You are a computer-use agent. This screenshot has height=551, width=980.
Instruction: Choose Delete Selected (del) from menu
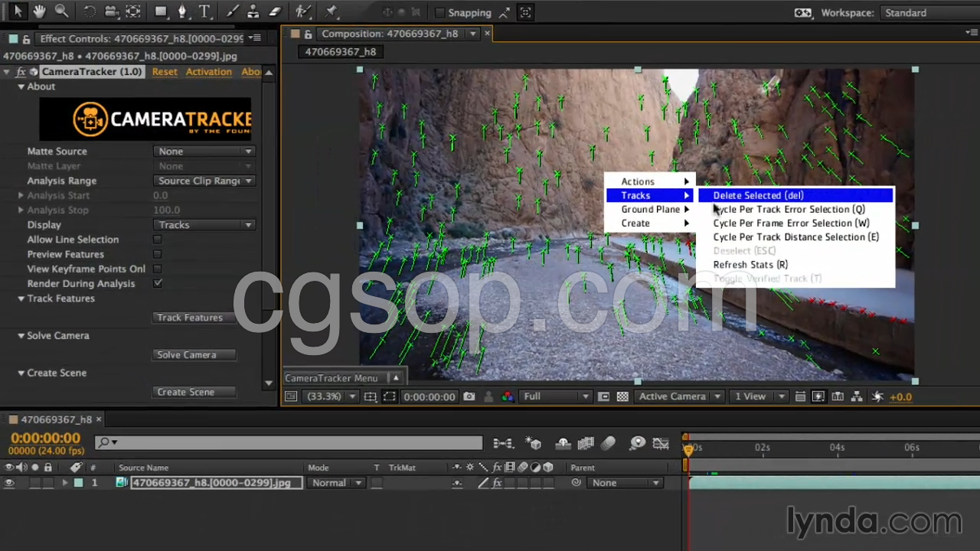tap(795, 195)
